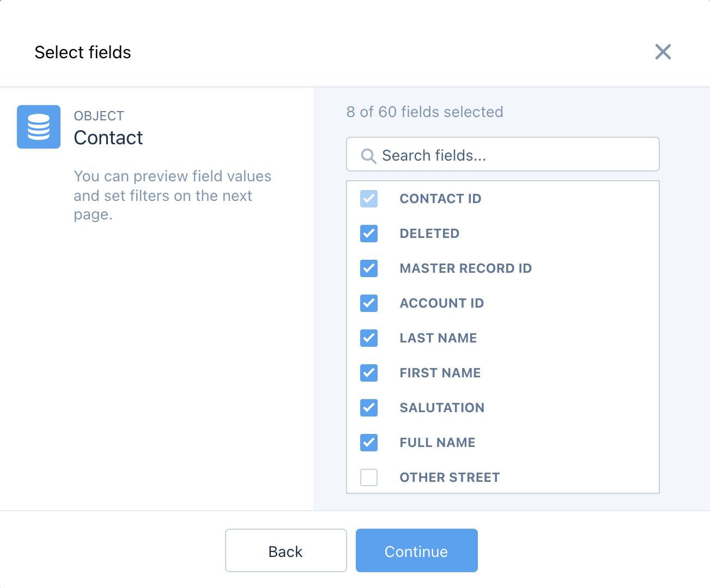Click the Other Street field label
Image resolution: width=710 pixels, height=588 pixels.
[x=450, y=477]
